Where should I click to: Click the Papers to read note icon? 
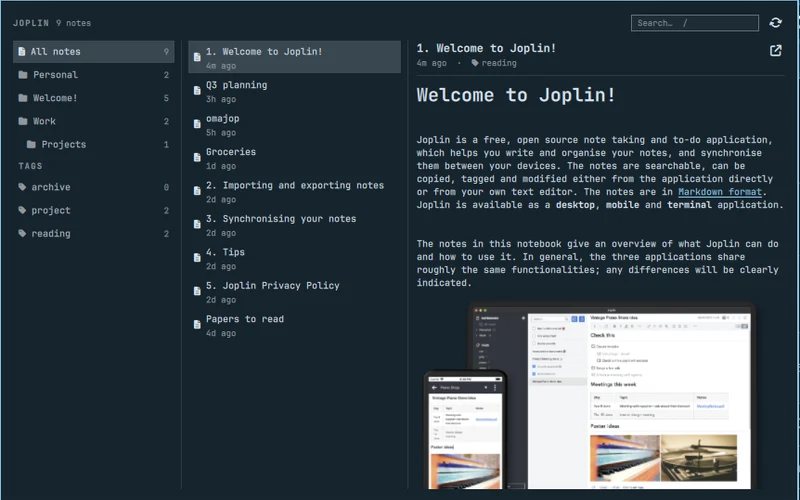point(197,324)
